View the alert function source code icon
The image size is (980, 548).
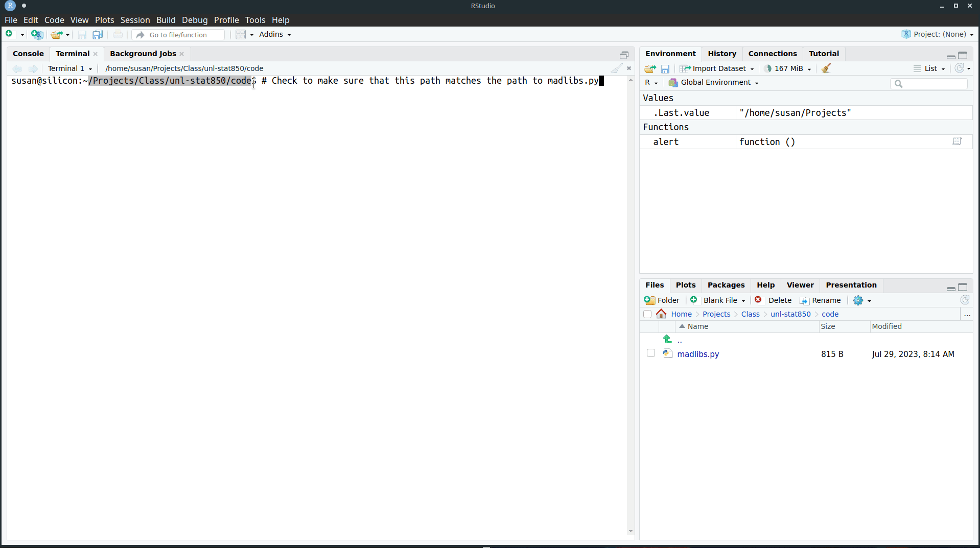click(x=958, y=141)
